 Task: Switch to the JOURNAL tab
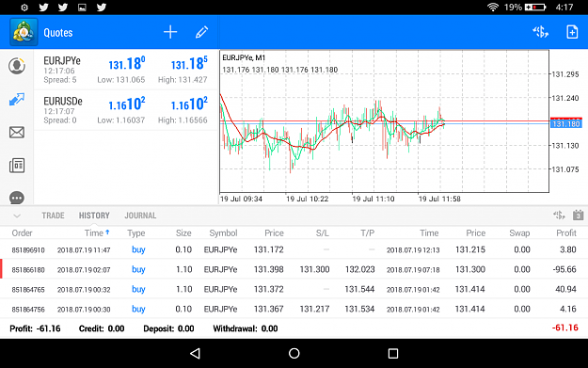click(140, 216)
